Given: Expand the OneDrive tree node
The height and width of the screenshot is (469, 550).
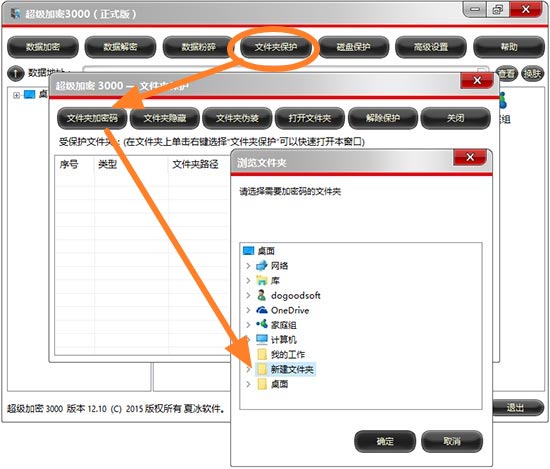Looking at the screenshot, I should [x=248, y=310].
